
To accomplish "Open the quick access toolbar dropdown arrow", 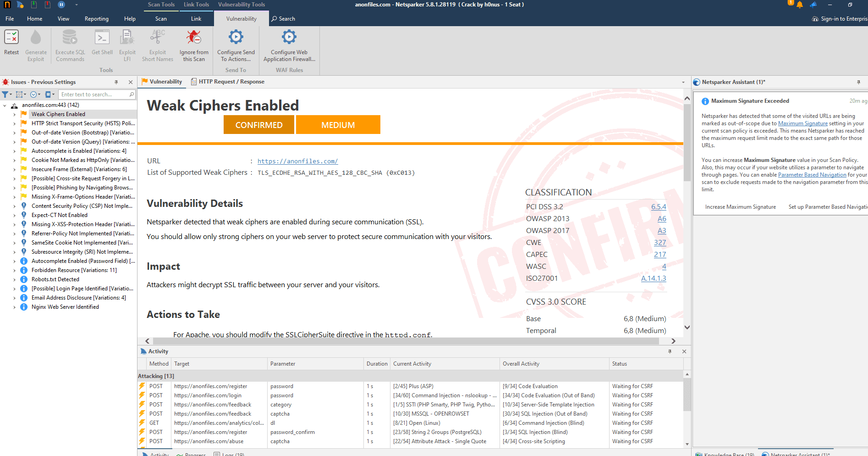I will click(x=77, y=5).
